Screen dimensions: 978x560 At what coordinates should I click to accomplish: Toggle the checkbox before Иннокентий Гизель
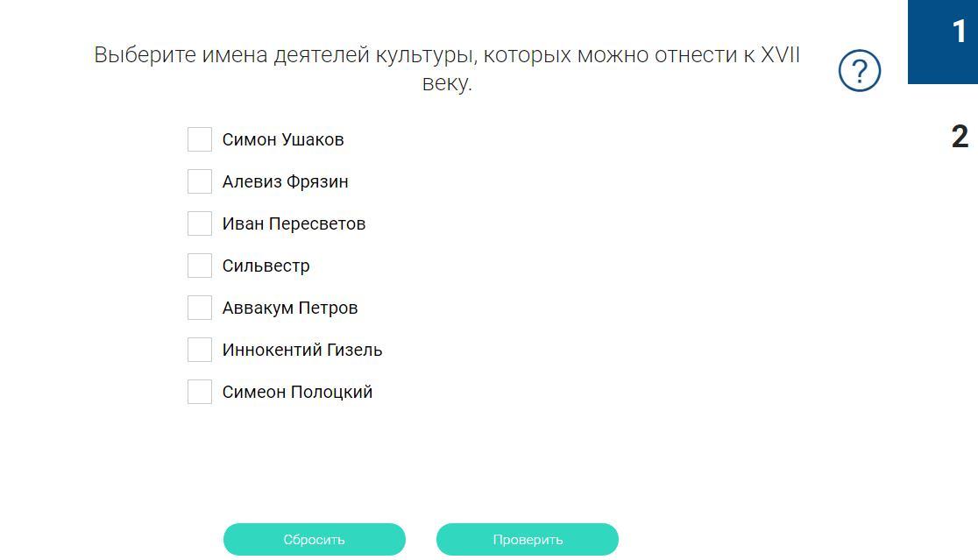(x=200, y=350)
